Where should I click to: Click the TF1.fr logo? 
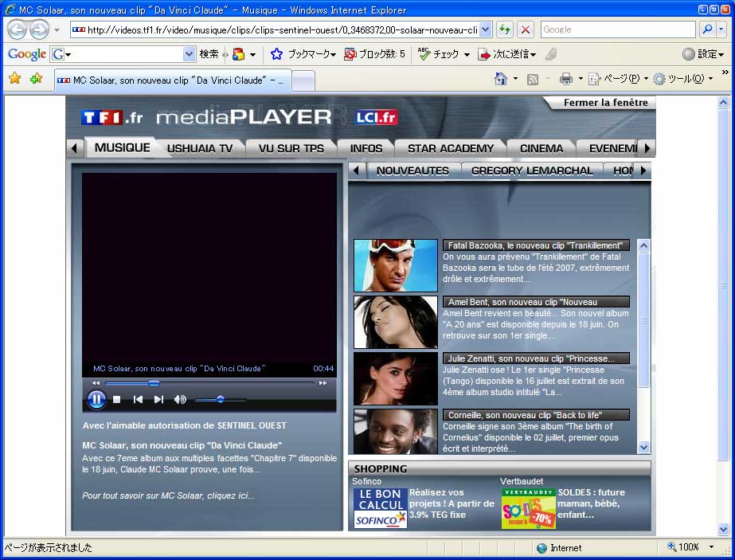click(x=111, y=117)
